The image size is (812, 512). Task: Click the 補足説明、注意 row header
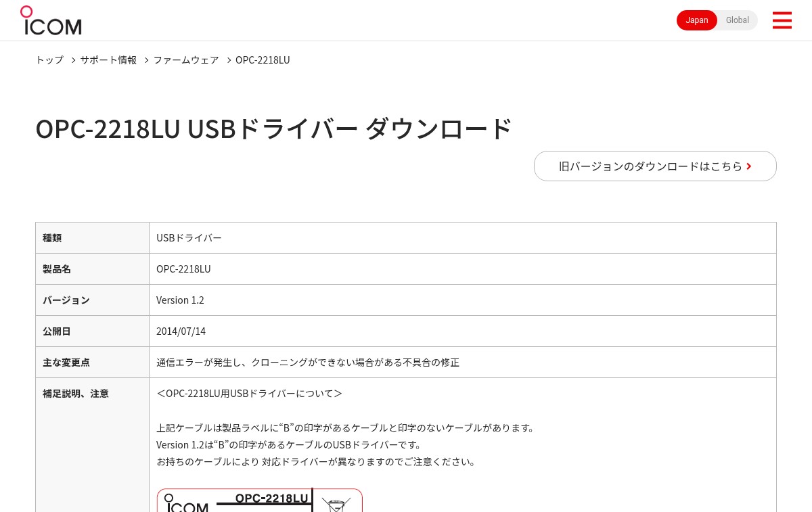click(93, 445)
